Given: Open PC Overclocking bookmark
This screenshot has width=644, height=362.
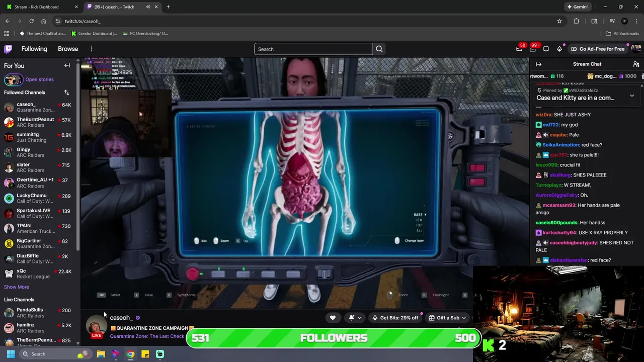Looking at the screenshot, I should [145, 34].
